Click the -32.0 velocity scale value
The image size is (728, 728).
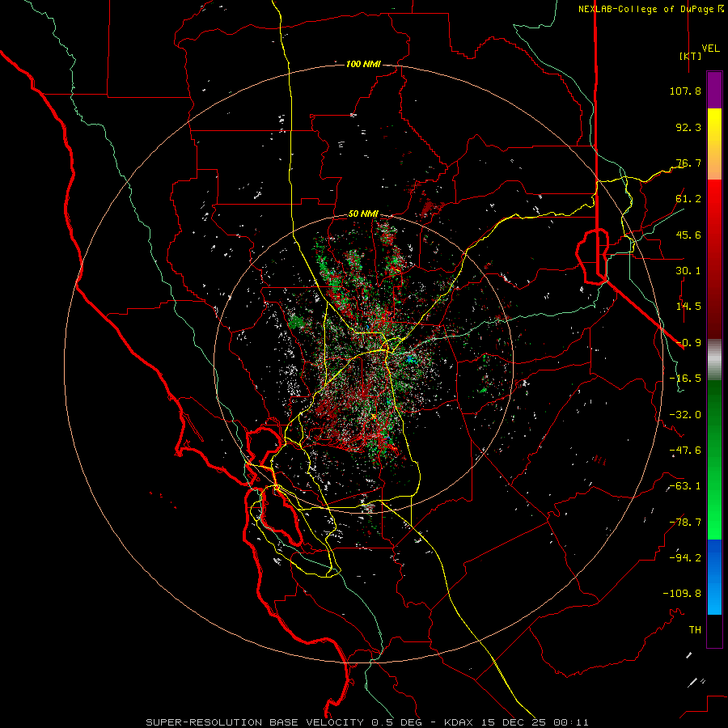point(685,415)
